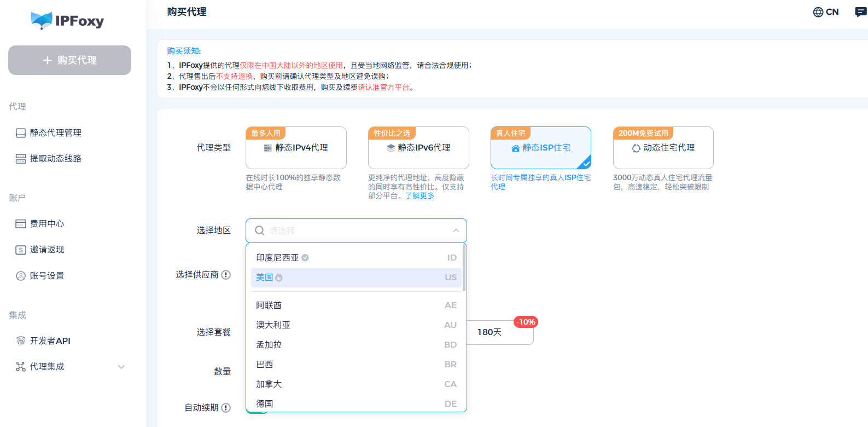Choose 孟加拉 from region list

pyautogui.click(x=356, y=345)
